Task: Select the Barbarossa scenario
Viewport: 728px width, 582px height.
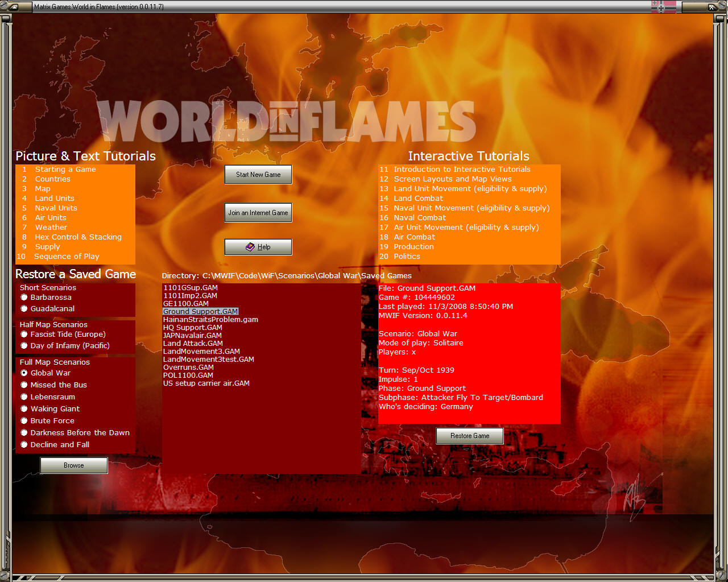Action: coord(46,297)
